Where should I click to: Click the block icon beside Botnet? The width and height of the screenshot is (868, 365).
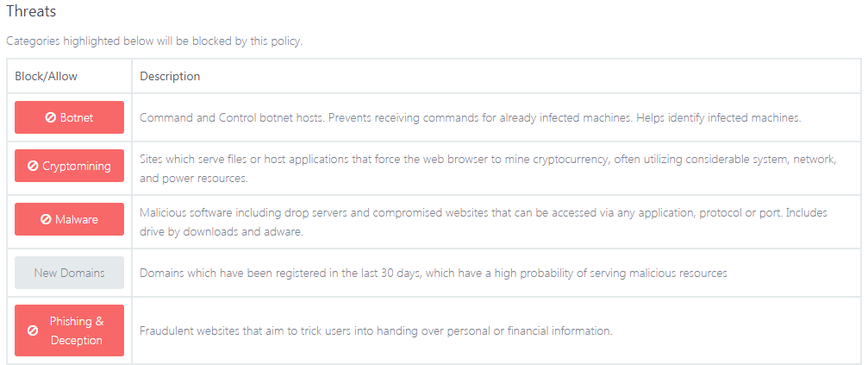pyautogui.click(x=50, y=117)
